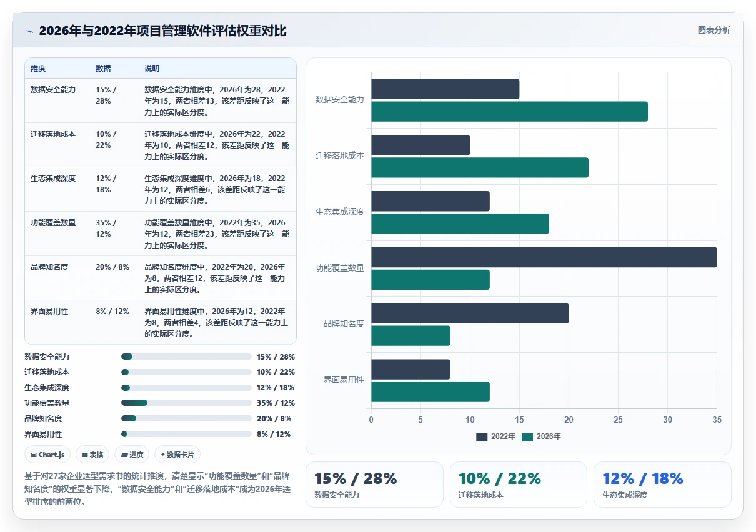Click the description text for the 功能覆盖数量 row
This screenshot has height=532, width=756.
click(216, 234)
